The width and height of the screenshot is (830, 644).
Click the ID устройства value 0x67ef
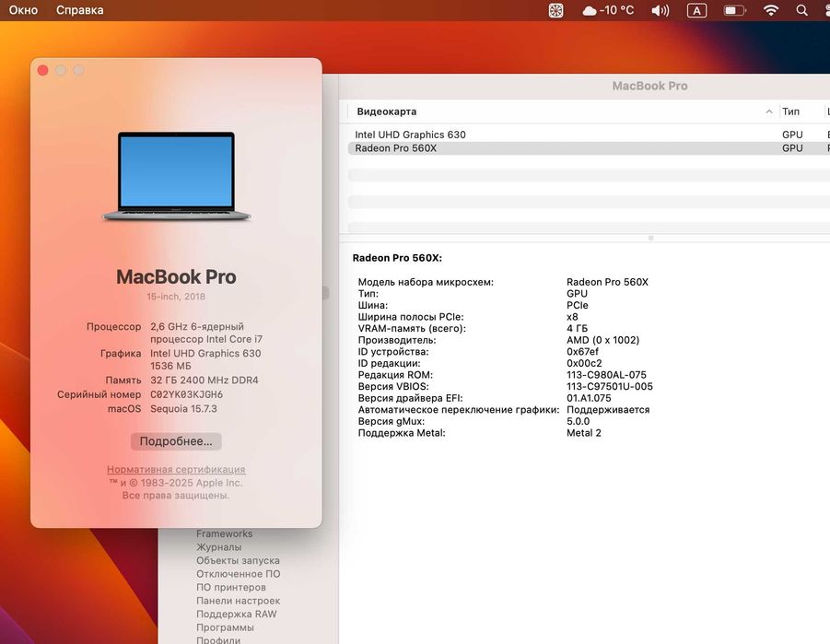tap(582, 352)
